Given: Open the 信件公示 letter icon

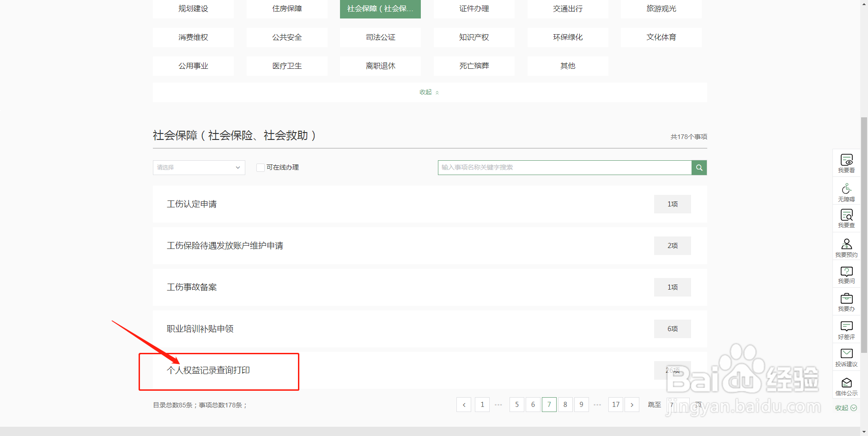Looking at the screenshot, I should click(x=846, y=385).
